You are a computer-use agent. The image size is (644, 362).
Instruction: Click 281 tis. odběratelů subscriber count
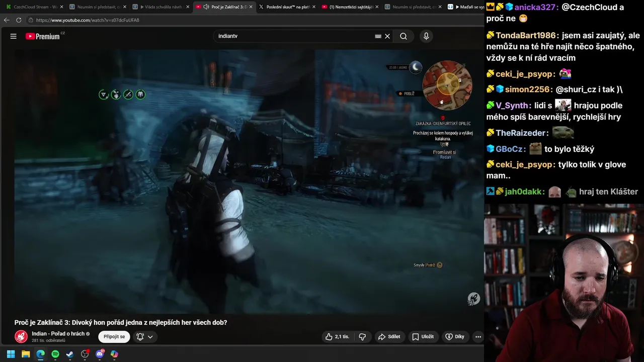48,340
